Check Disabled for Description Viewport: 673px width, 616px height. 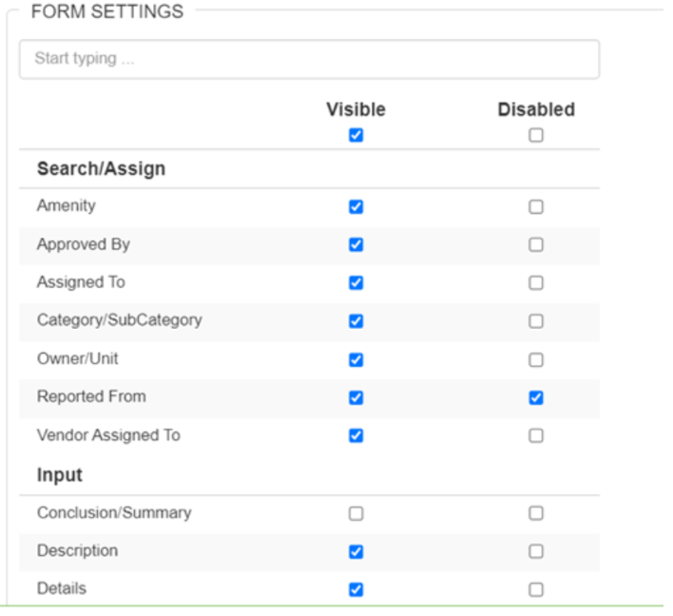point(536,551)
